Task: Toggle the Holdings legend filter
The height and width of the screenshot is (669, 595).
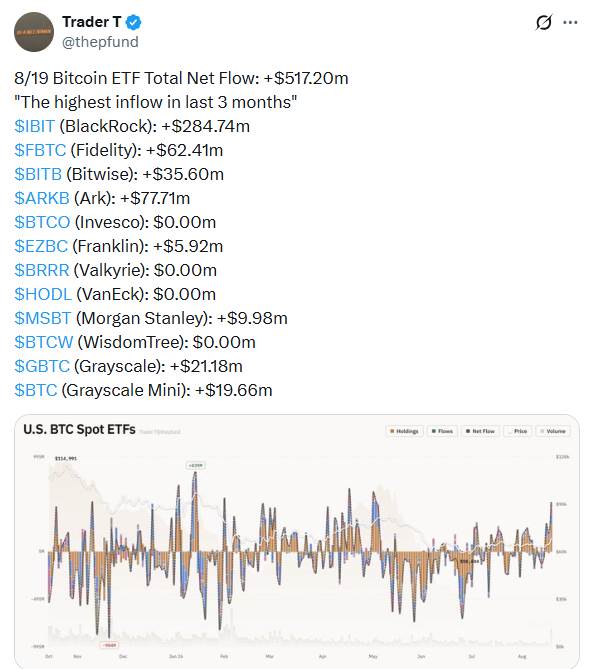Action: 404,431
